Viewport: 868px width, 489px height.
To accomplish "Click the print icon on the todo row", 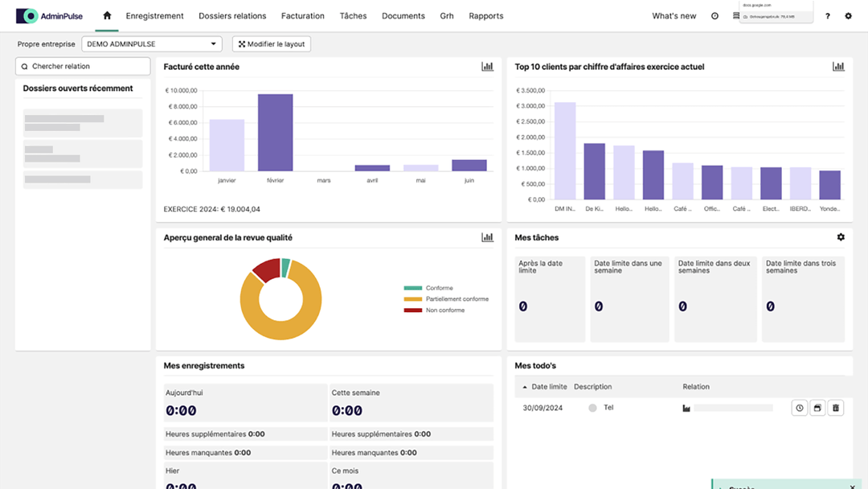I will (817, 408).
